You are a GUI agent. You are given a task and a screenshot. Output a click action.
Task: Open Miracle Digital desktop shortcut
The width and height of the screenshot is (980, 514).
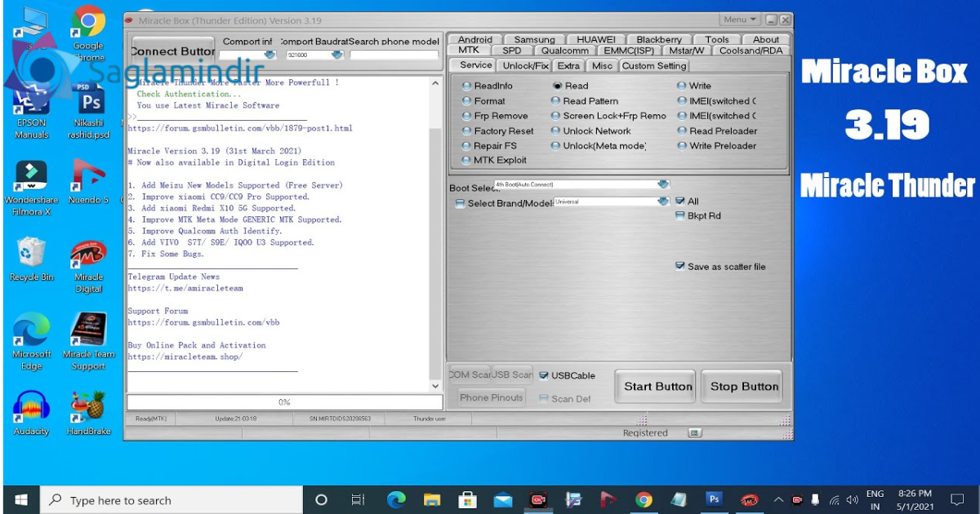point(89,266)
